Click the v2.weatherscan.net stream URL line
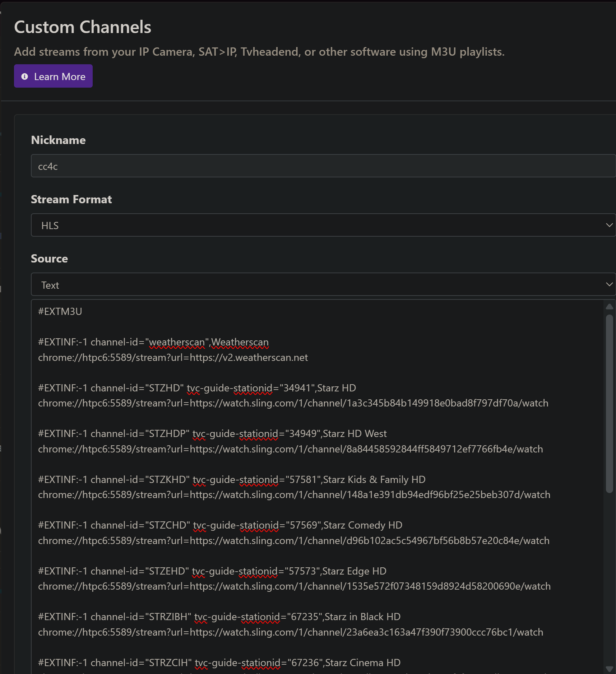Viewport: 616px width, 674px height. (x=173, y=358)
